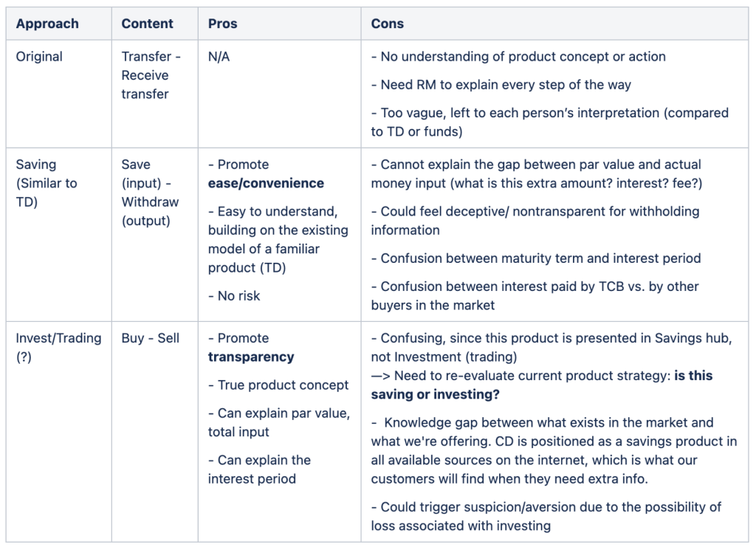Select the 'Saving (Similar to TD)' cell

[x=47, y=183]
